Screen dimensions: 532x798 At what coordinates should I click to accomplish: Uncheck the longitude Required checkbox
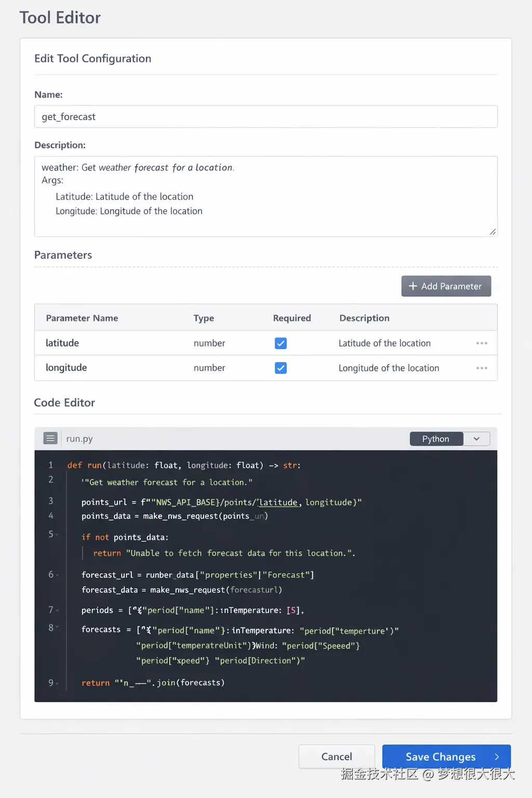pyautogui.click(x=281, y=368)
